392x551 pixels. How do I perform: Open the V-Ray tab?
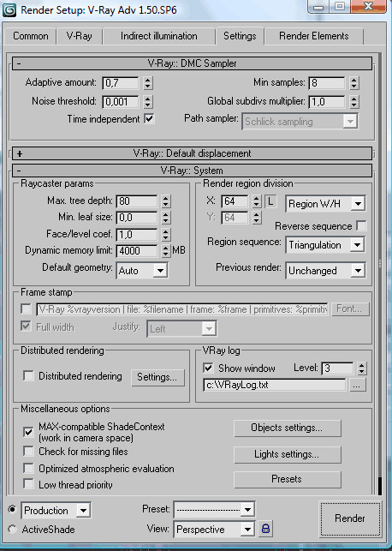tap(79, 36)
